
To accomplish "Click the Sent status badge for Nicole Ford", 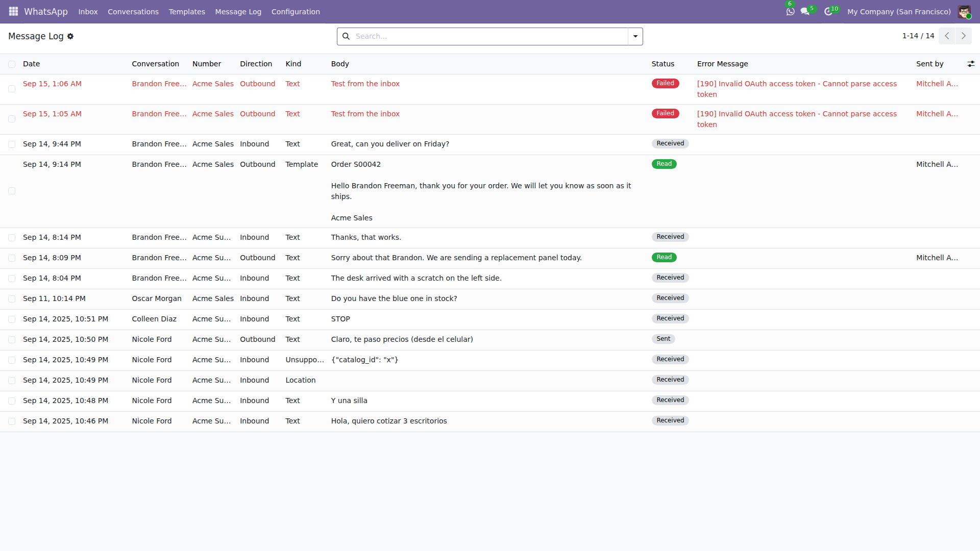I will coord(663,339).
